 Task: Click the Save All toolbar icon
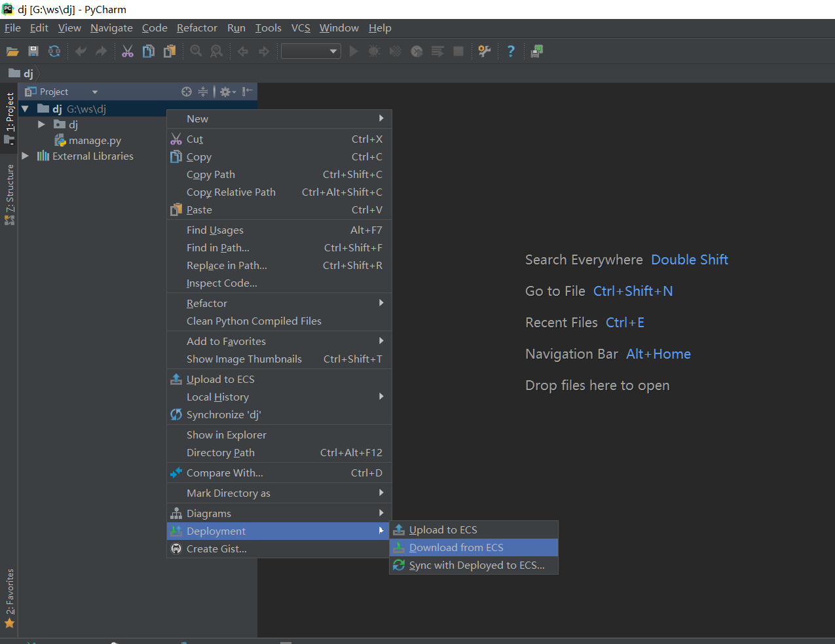click(x=33, y=51)
